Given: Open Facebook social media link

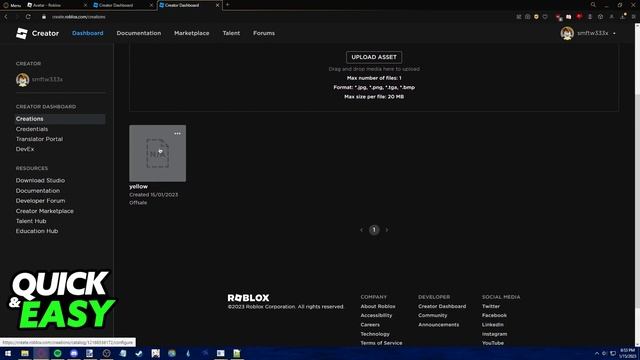Looking at the screenshot, I should (494, 316).
